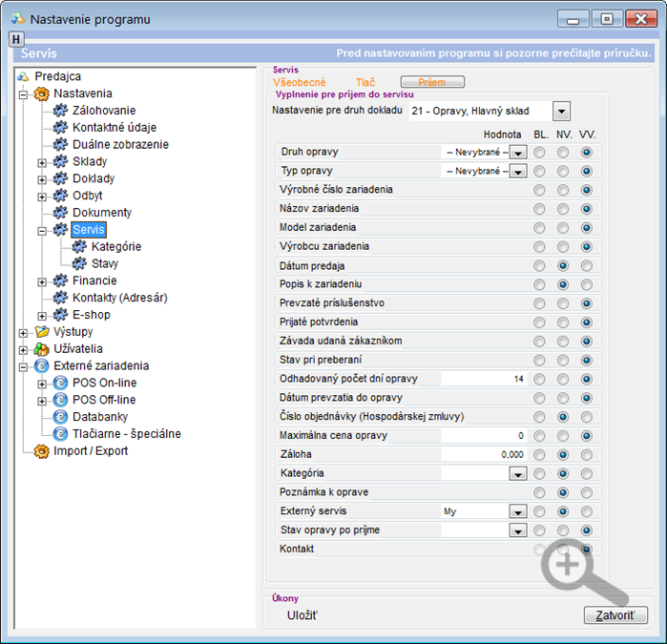The width and height of the screenshot is (667, 644).
Task: Click the Doklady gear icon
Action: click(x=60, y=178)
